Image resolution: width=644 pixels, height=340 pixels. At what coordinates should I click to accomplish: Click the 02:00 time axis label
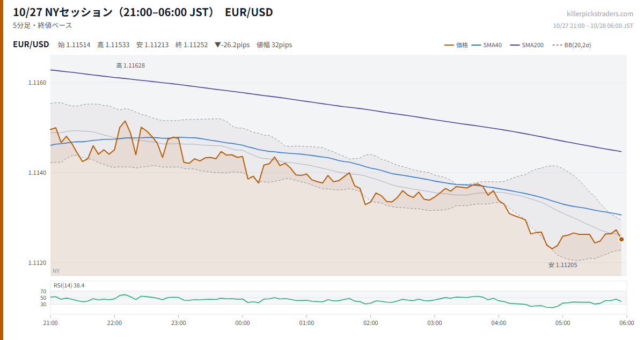point(370,323)
